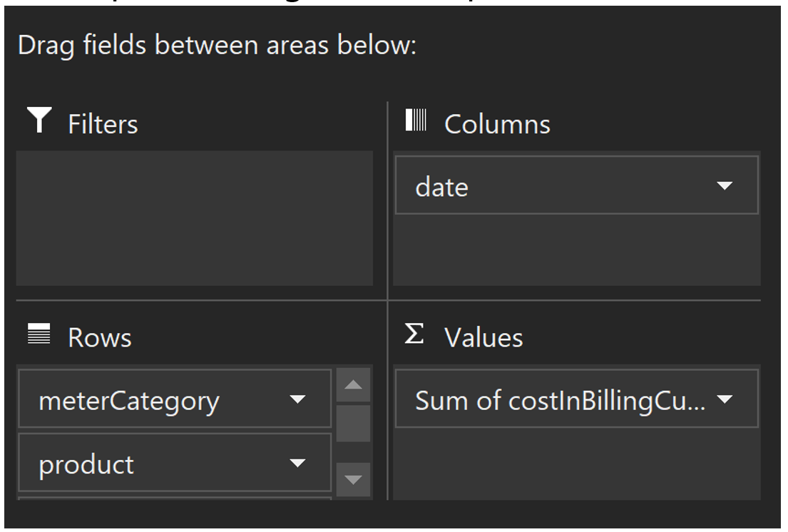
Task: Expand the meterCategory dropdown arrow
Action: click(297, 400)
